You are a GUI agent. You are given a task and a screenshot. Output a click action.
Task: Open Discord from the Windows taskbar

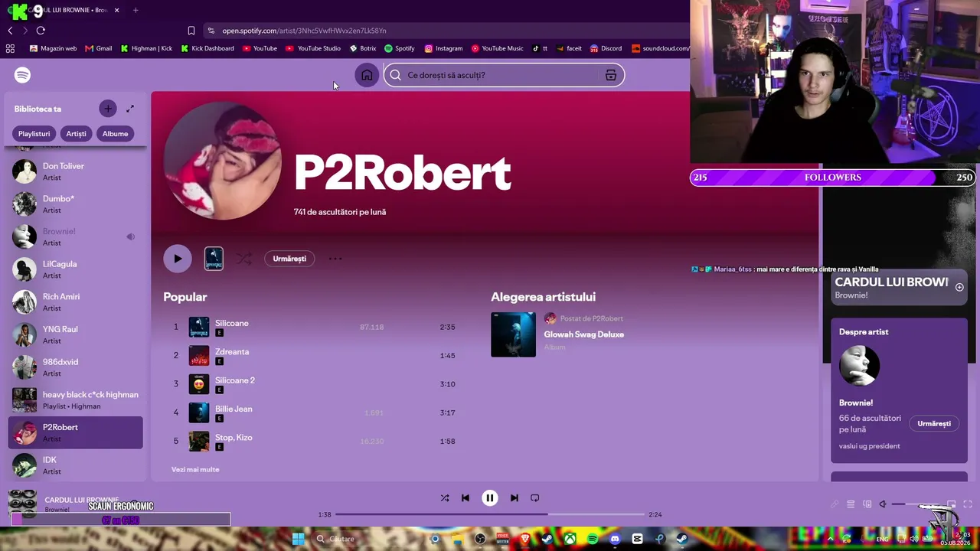click(615, 539)
